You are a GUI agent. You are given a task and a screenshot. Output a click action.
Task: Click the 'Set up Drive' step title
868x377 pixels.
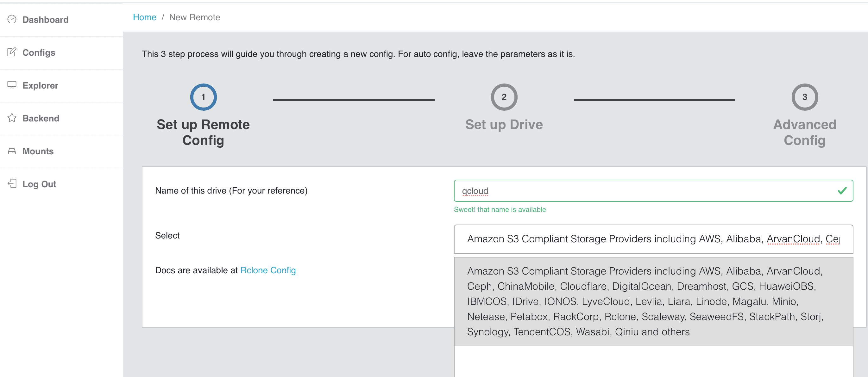pos(504,125)
